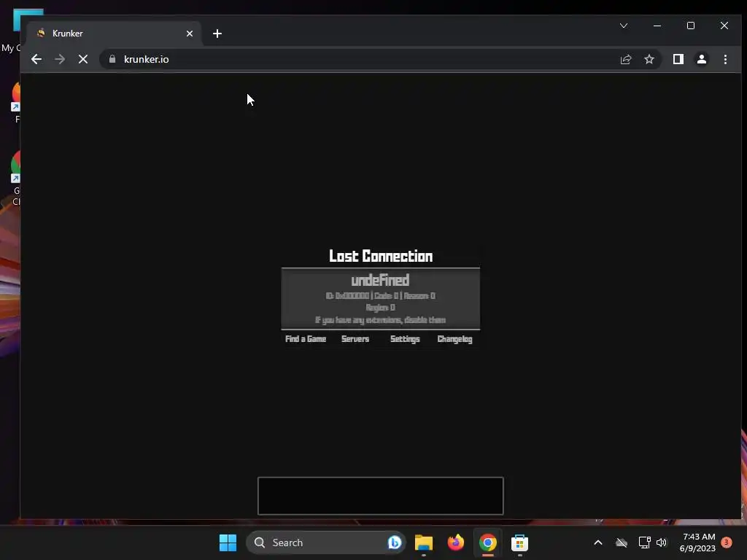This screenshot has width=747, height=560.
Task: Minimize the Chrome window
Action: click(657, 26)
